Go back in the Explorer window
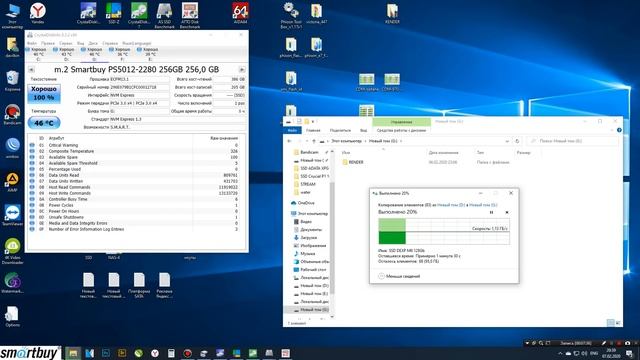This screenshot has width=640, height=360. point(289,141)
